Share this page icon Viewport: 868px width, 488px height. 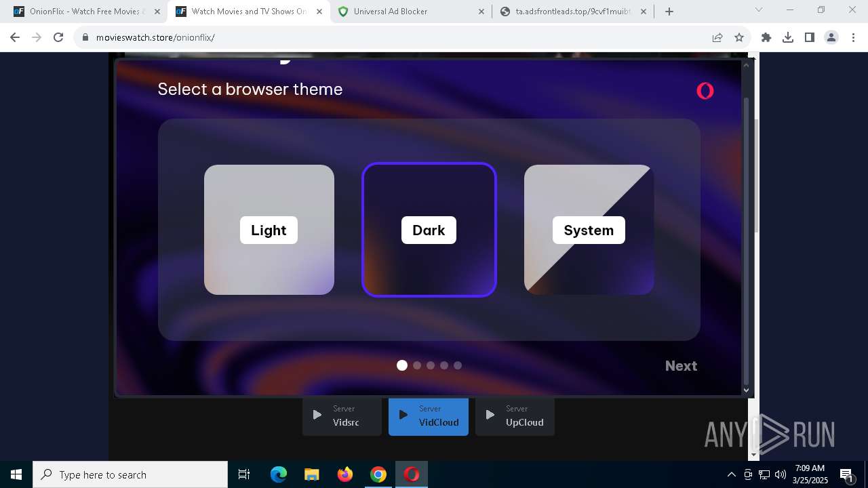tap(717, 37)
